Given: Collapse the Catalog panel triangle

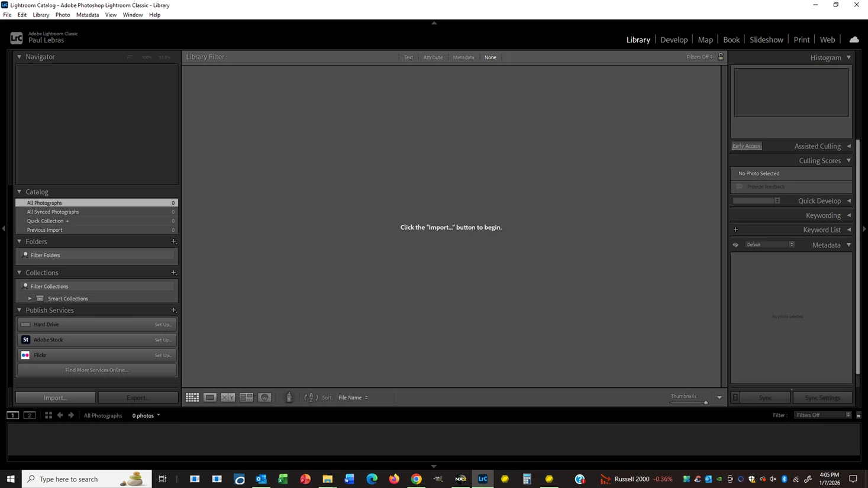Looking at the screenshot, I should point(19,192).
